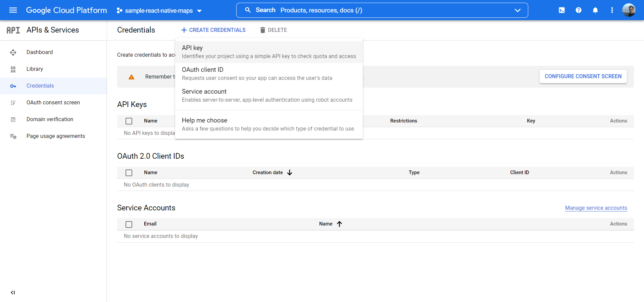
Task: Open the help question mark icon
Action: click(x=578, y=10)
